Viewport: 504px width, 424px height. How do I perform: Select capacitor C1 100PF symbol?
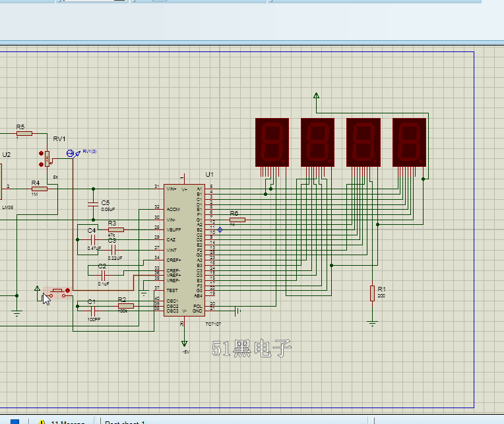point(93,311)
